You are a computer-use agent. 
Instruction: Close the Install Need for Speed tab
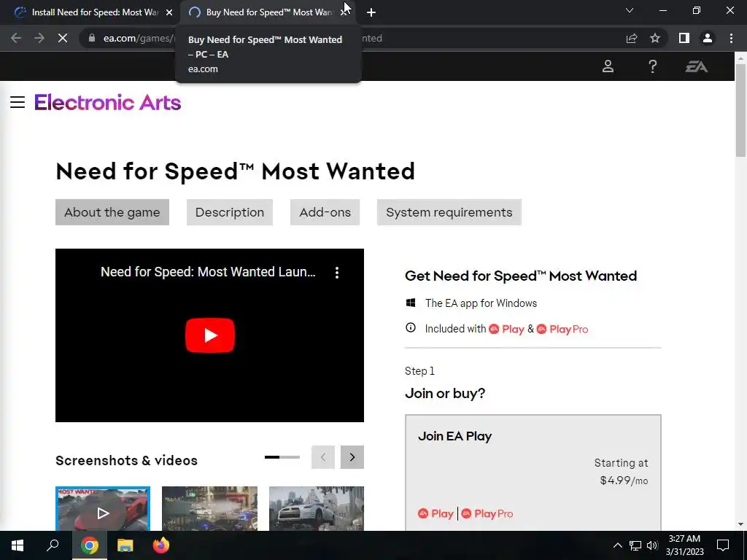click(169, 12)
